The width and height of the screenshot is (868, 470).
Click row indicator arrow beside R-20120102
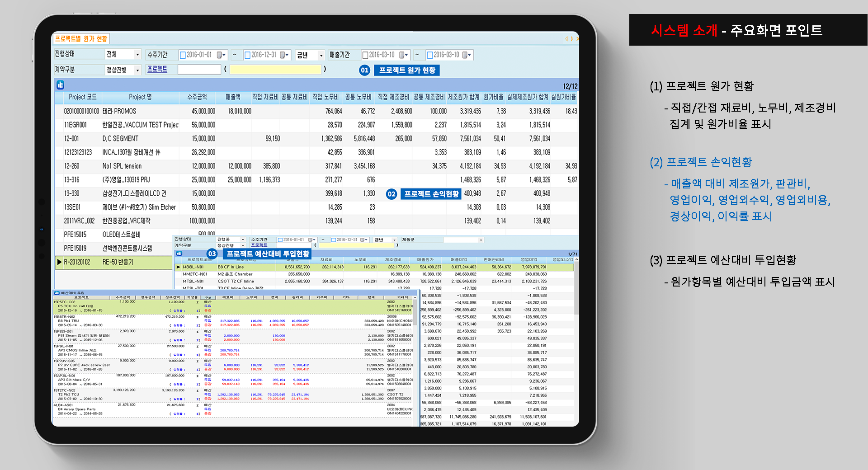[x=59, y=262]
